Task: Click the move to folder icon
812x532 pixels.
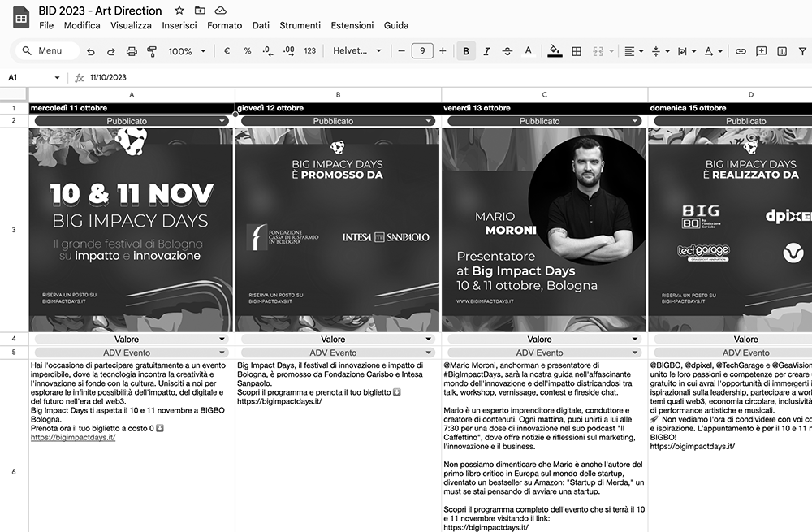Action: click(x=200, y=11)
